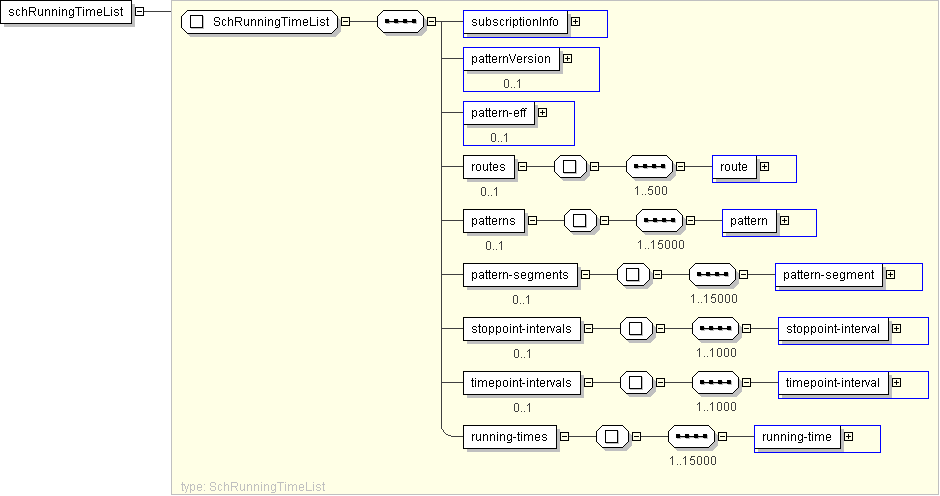
Task: Click the complex type icon after patterns
Action: coord(580,221)
